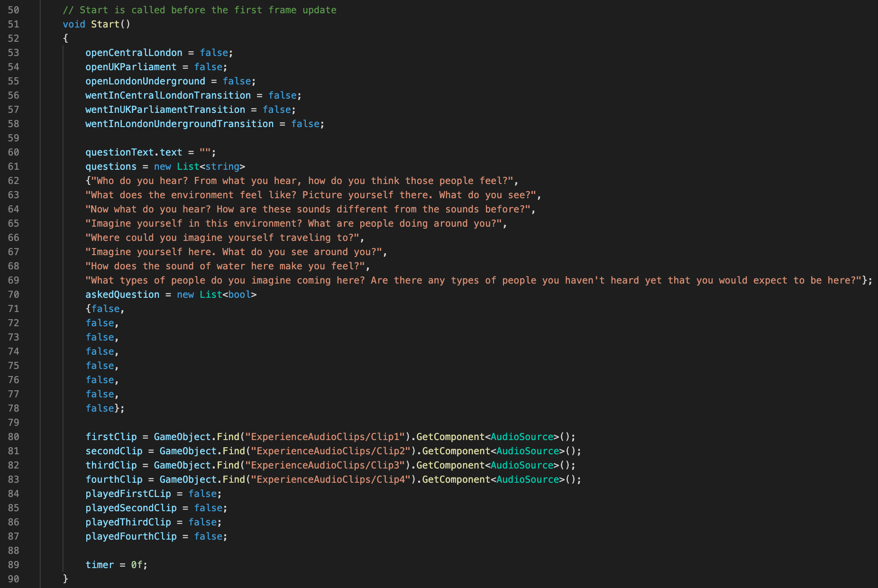Click the sound of water question string
The height and width of the screenshot is (588, 878).
click(226, 266)
